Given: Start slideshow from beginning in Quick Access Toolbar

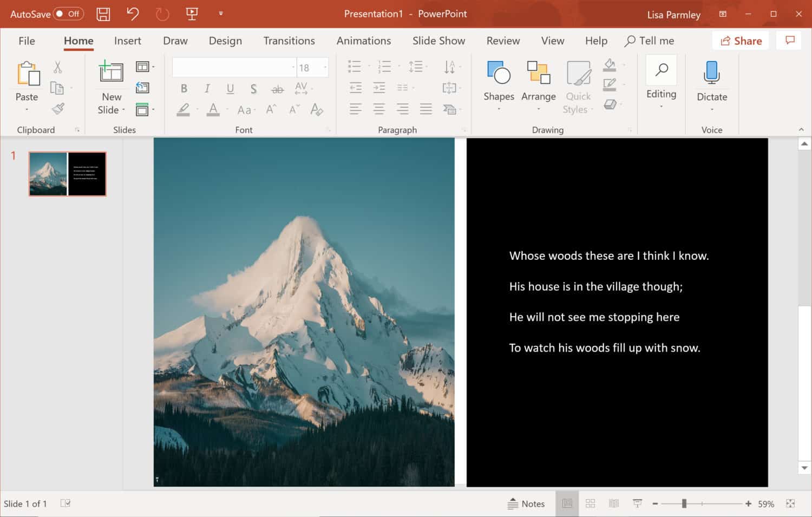Looking at the screenshot, I should pyautogui.click(x=192, y=14).
